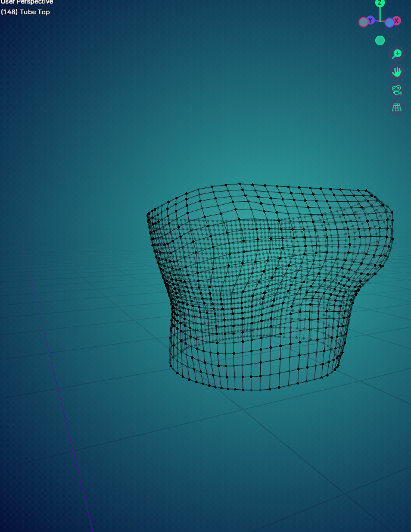Click the "(148) Tube Top" label
The image size is (411, 532).
point(25,12)
